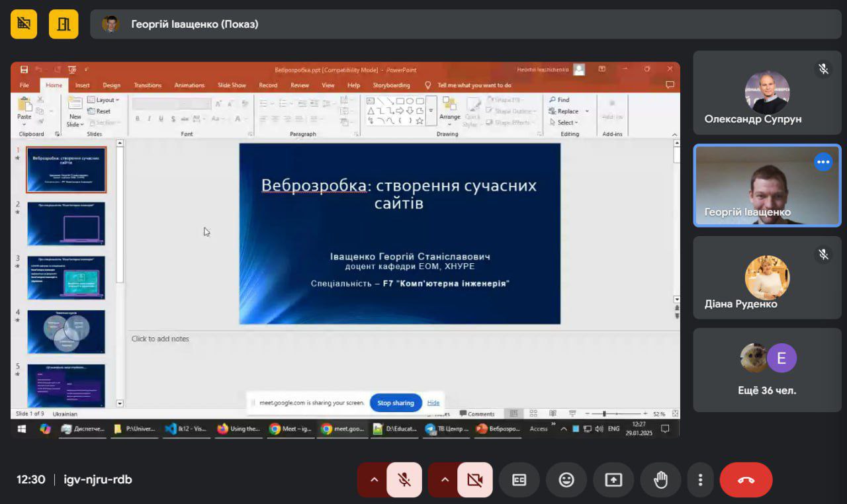Click the Hide link in sharing bar
The width and height of the screenshot is (847, 504).
[x=433, y=403]
